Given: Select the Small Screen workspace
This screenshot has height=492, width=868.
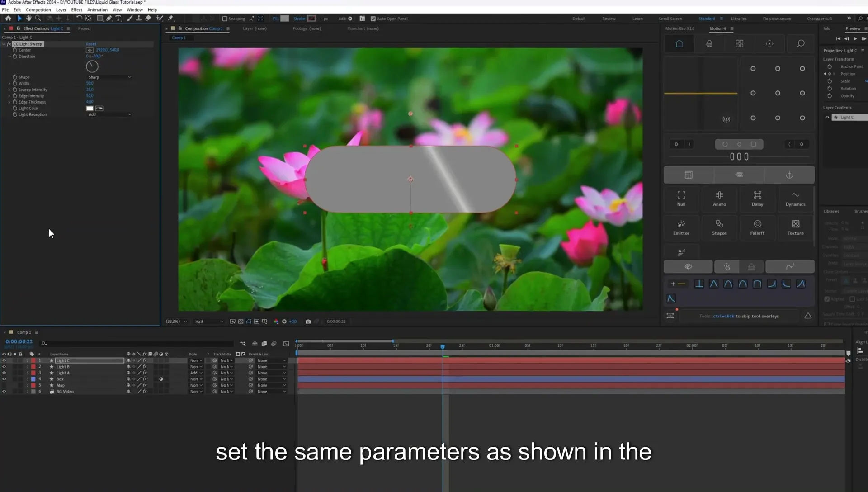Looking at the screenshot, I should [x=670, y=19].
